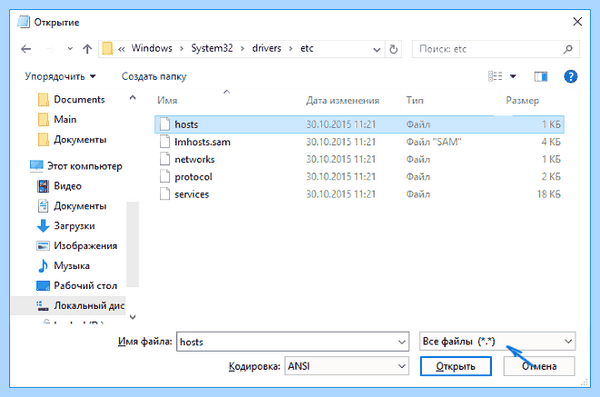Click the 18 КБ size of services
This screenshot has height=397, width=600.
point(549,194)
